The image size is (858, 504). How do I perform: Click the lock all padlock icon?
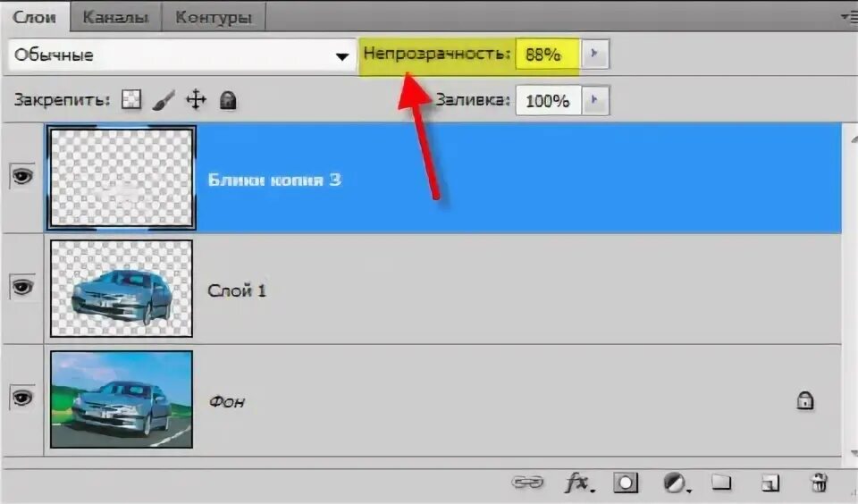pyautogui.click(x=228, y=100)
